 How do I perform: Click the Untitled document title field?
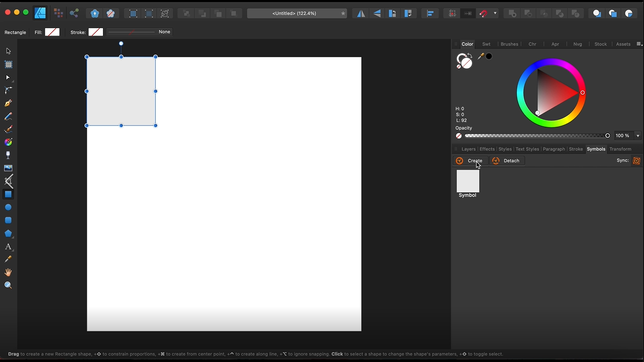coord(297,14)
